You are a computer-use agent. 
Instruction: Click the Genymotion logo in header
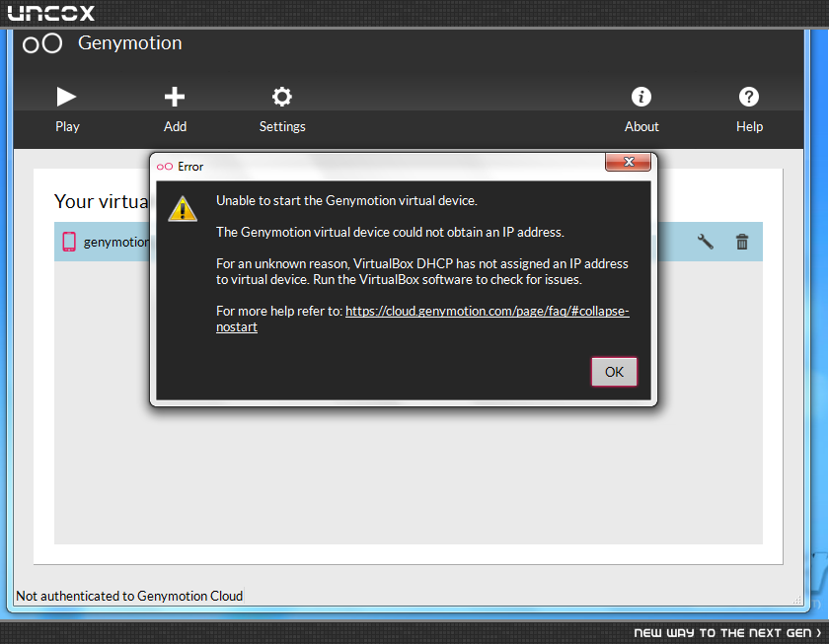[42, 43]
